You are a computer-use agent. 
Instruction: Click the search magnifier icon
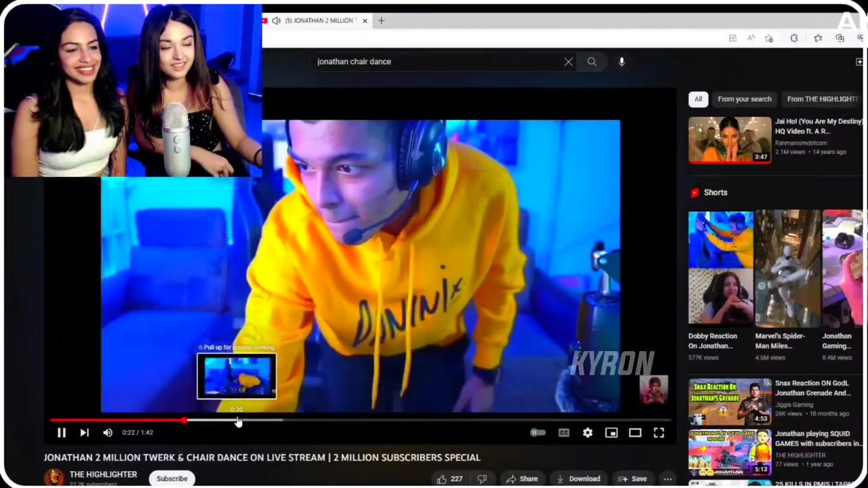(592, 62)
